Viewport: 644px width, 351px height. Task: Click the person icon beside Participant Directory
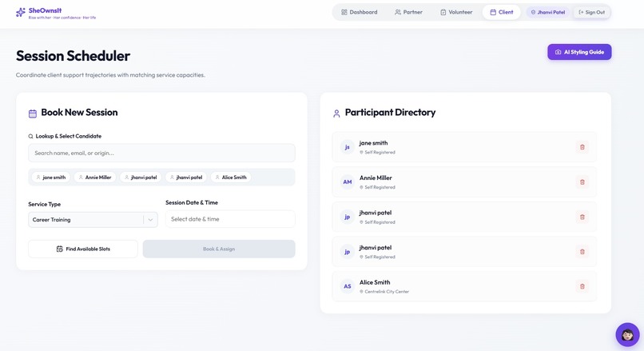click(336, 114)
